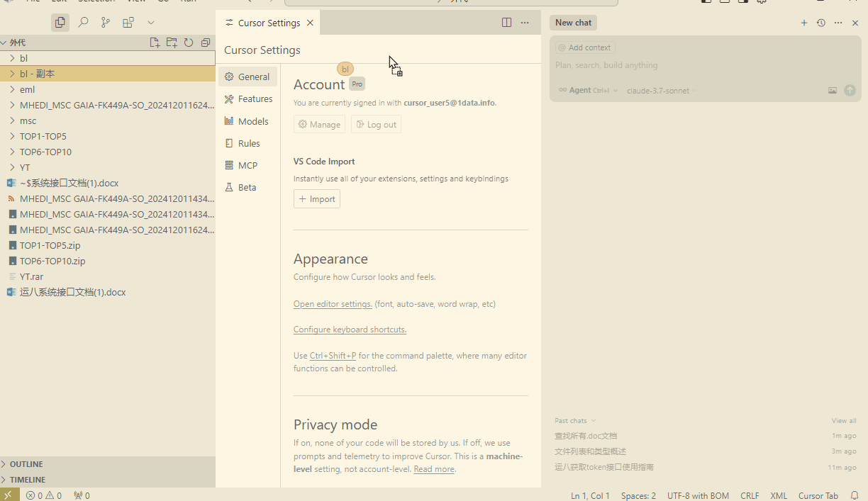Screen dimensions: 868x501
Task: Create a new file in explorer
Action: (x=155, y=43)
